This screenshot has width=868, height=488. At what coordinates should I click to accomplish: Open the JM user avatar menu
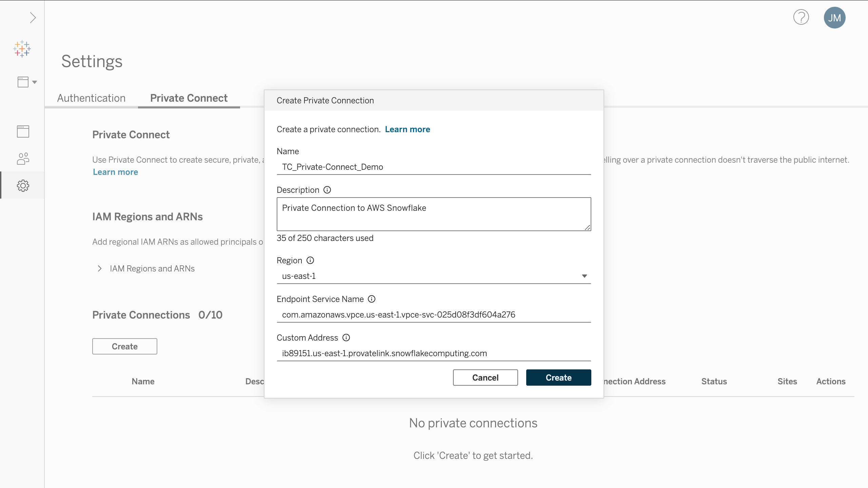834,18
